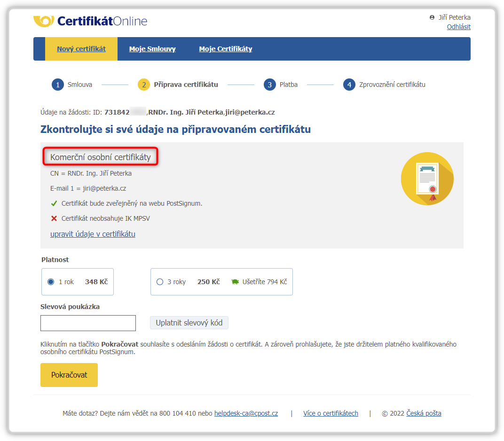Click the CN = RNDr. Ing. Jiří Peterka line

(91, 173)
